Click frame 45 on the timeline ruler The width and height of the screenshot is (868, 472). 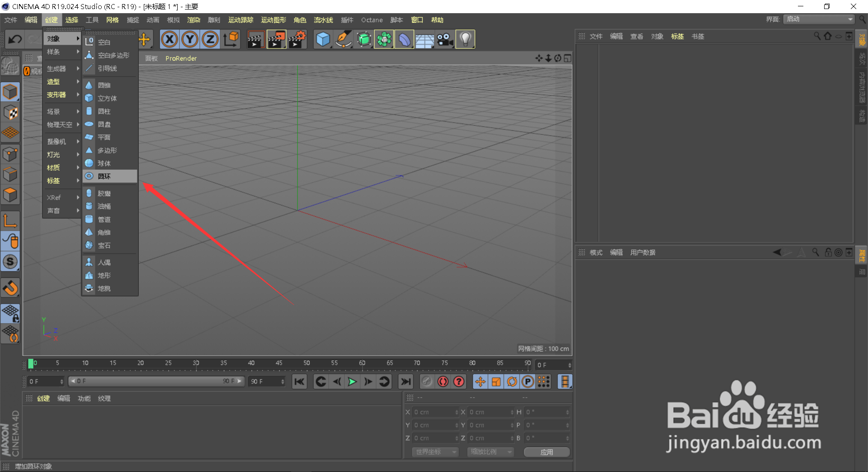tap(279, 363)
